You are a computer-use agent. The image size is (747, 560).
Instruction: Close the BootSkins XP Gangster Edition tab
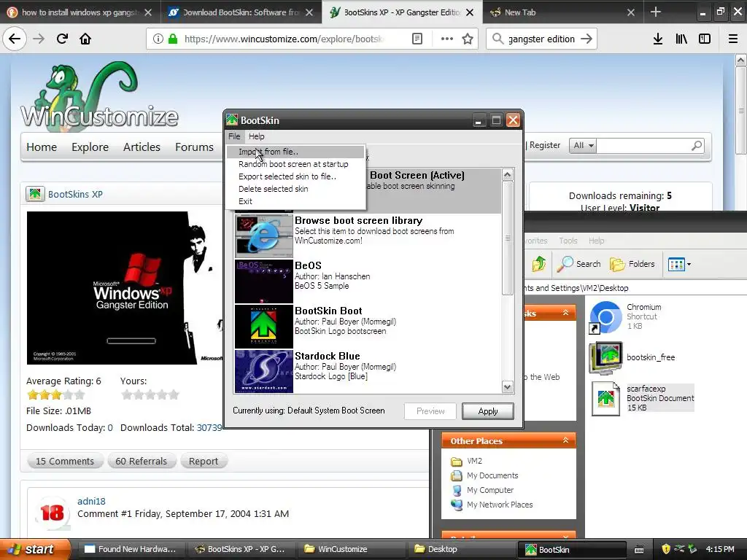click(x=470, y=12)
